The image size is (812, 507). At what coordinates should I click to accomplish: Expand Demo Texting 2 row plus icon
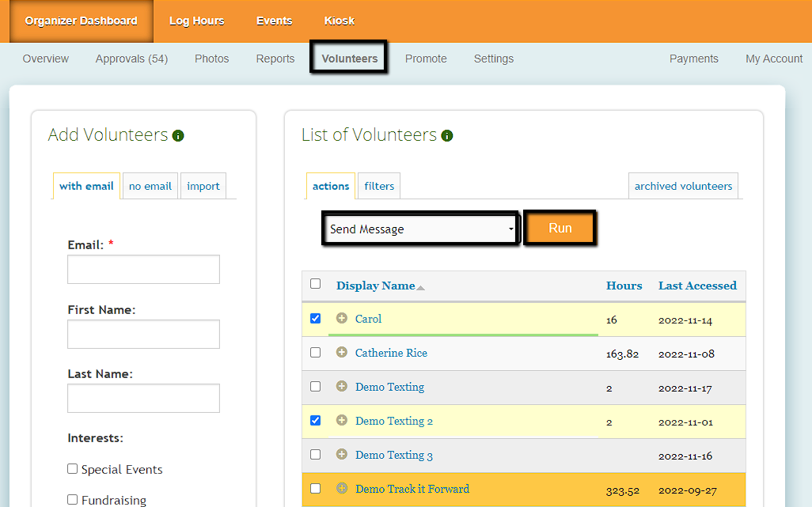[342, 421]
